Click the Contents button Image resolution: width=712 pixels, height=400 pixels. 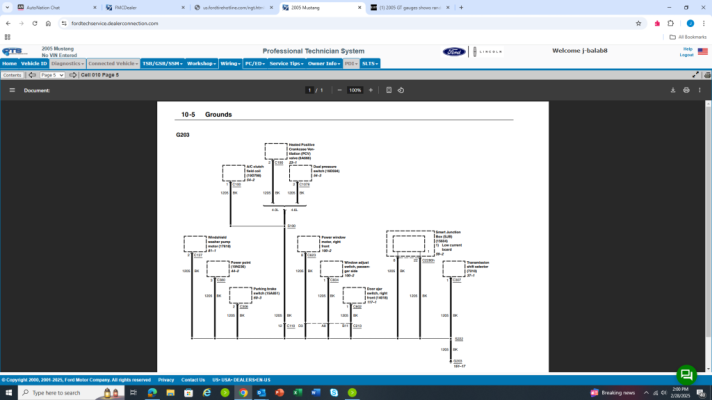coord(12,75)
